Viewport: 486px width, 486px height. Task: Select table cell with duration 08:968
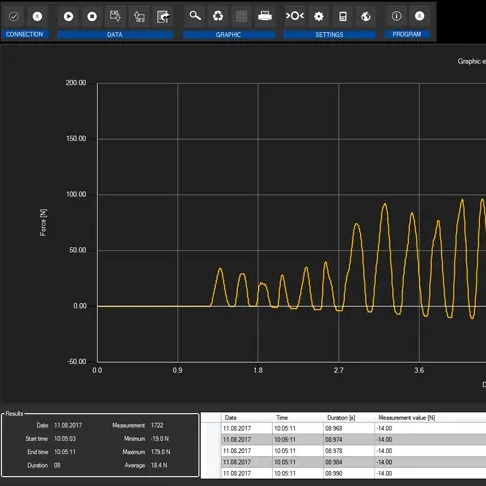[x=349, y=428]
